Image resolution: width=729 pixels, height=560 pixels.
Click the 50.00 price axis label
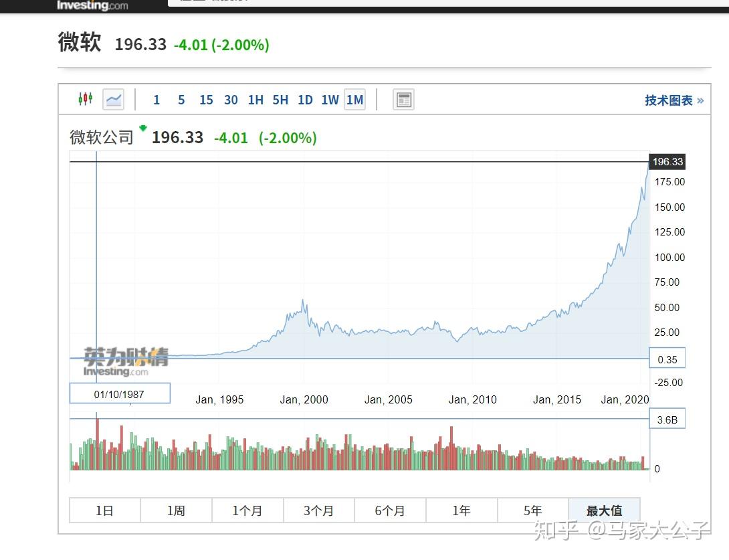pos(667,308)
